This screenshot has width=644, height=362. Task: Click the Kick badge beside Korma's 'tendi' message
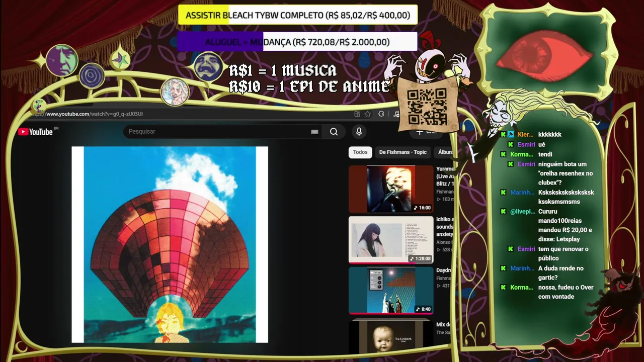click(x=504, y=154)
